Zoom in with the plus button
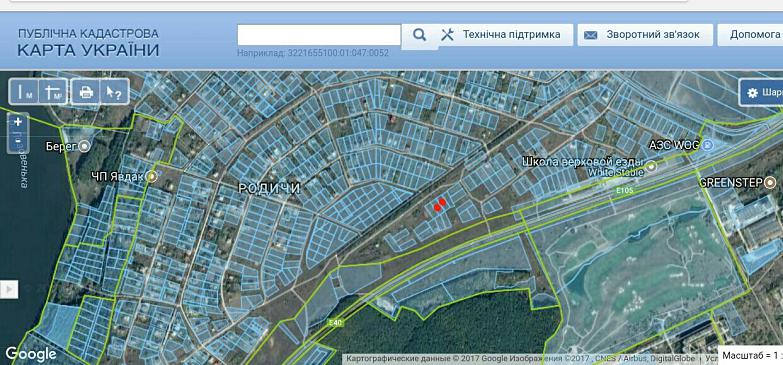Screen dimensions: 783x365 click(x=18, y=122)
